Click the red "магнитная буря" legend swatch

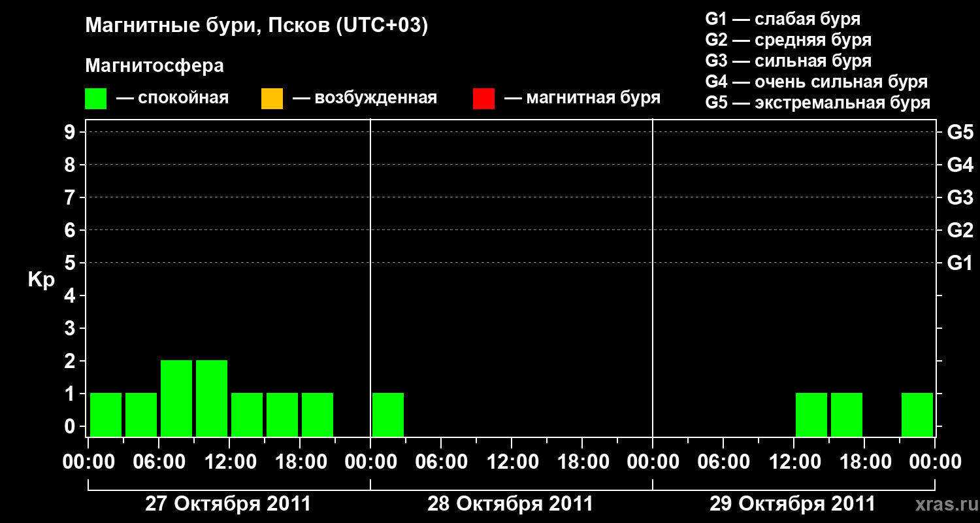tap(484, 99)
